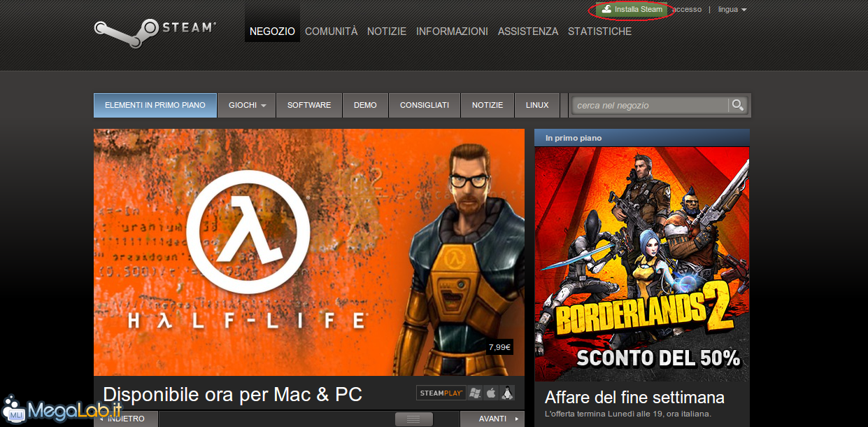The width and height of the screenshot is (868, 427).
Task: Open the Half-Life featured banner
Action: pos(309,252)
